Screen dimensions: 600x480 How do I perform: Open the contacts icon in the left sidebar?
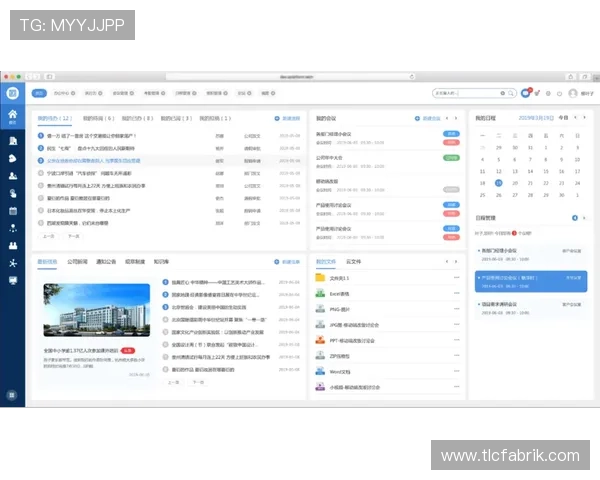click(13, 176)
